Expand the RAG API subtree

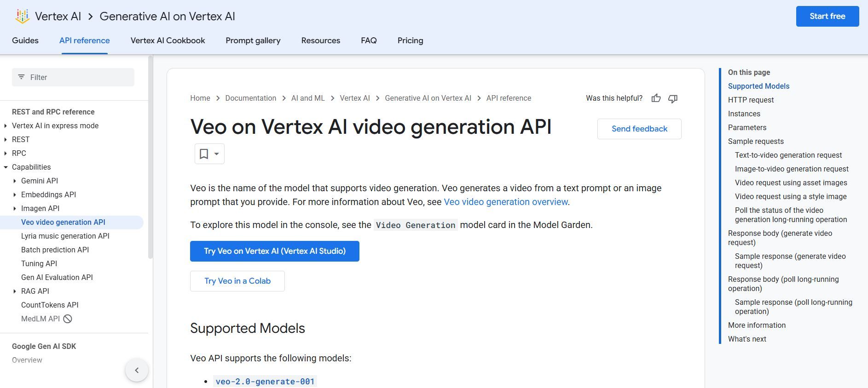[15, 291]
